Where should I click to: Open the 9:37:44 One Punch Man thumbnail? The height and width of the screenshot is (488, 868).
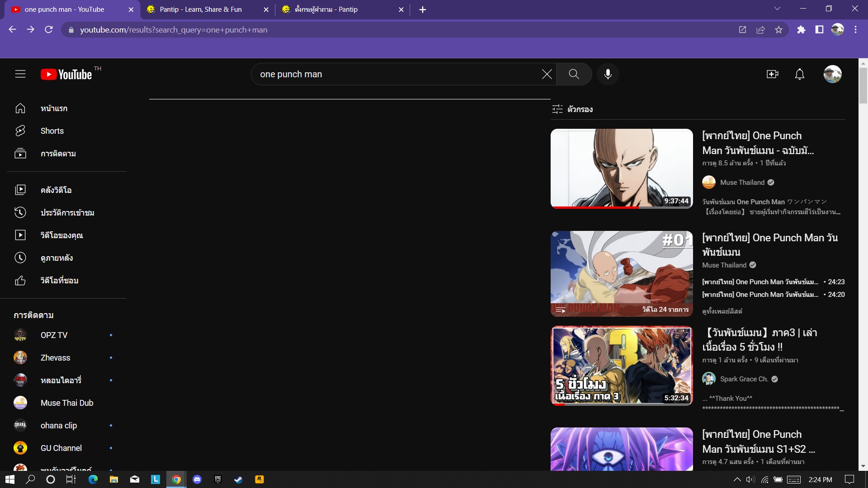621,169
